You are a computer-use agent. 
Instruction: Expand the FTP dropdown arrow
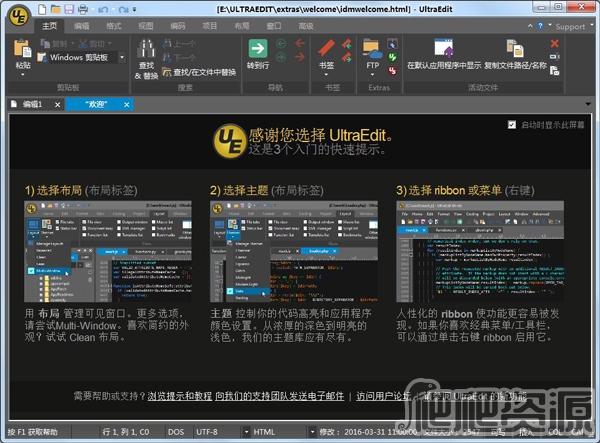tap(372, 74)
